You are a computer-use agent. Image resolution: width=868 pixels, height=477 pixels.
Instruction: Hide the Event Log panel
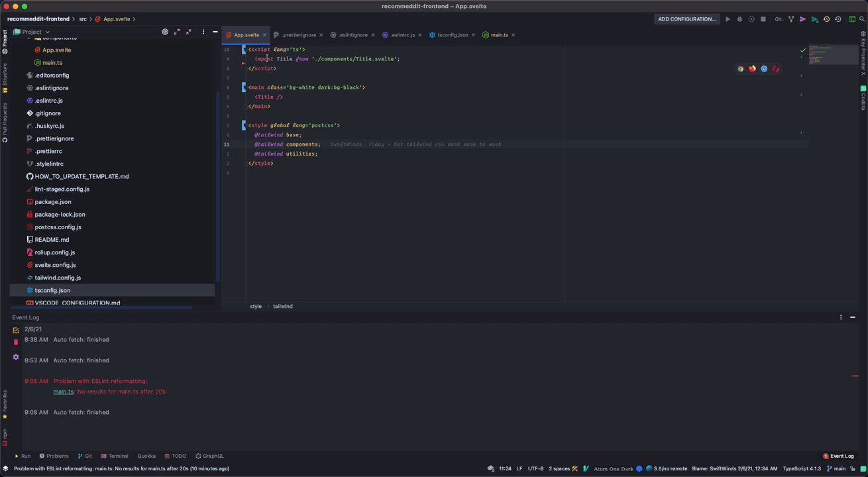tap(853, 317)
